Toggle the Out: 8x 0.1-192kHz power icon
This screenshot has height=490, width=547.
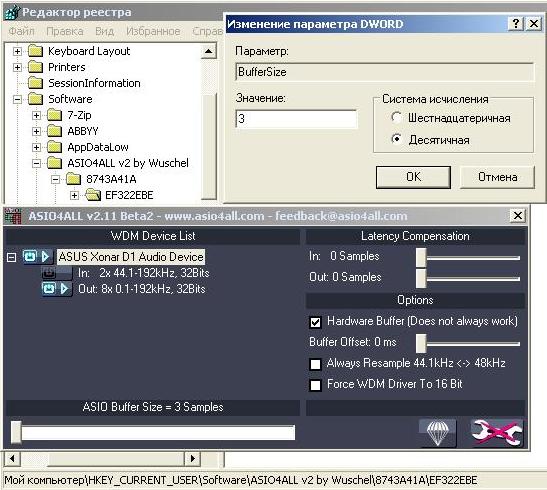point(49,289)
